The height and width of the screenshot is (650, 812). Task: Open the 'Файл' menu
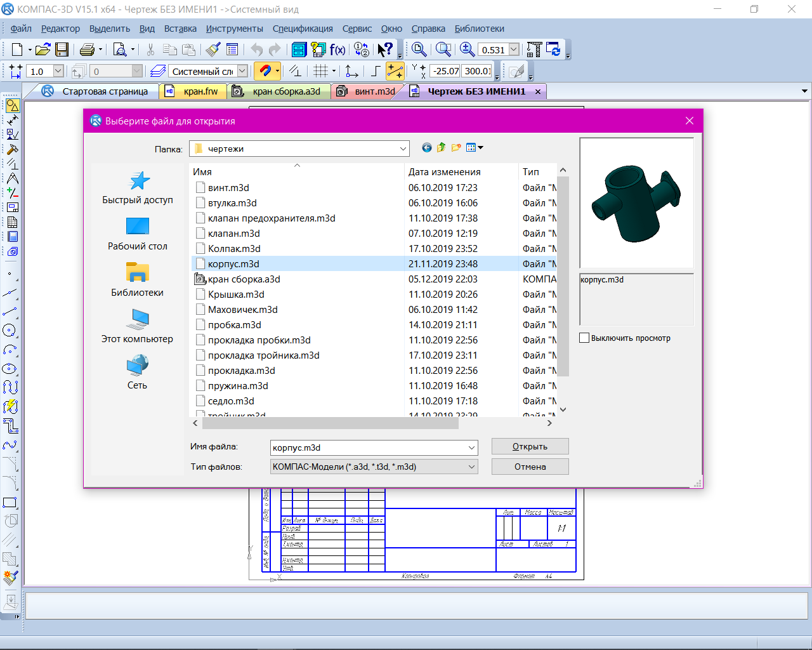pos(21,29)
